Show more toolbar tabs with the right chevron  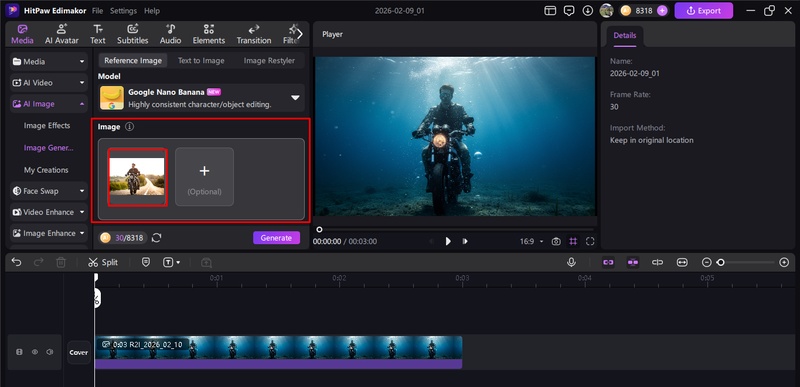[x=299, y=34]
